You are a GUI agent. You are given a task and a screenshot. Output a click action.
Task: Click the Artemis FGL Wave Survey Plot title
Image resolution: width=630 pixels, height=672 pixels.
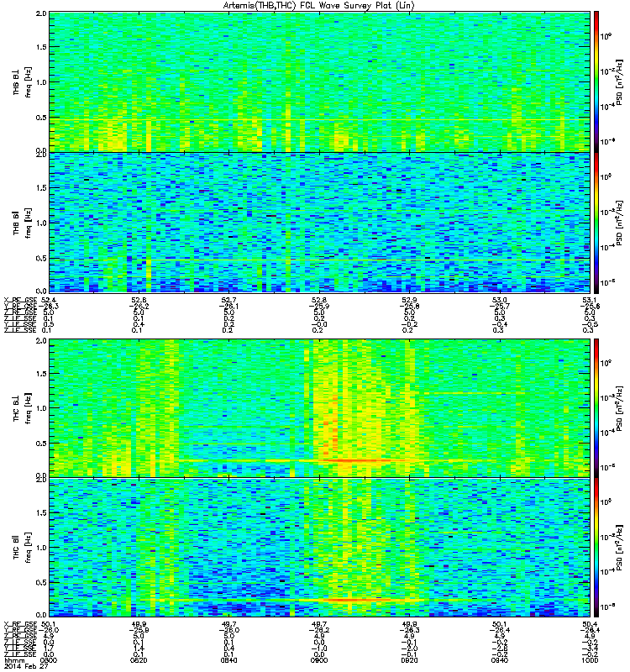click(x=318, y=6)
